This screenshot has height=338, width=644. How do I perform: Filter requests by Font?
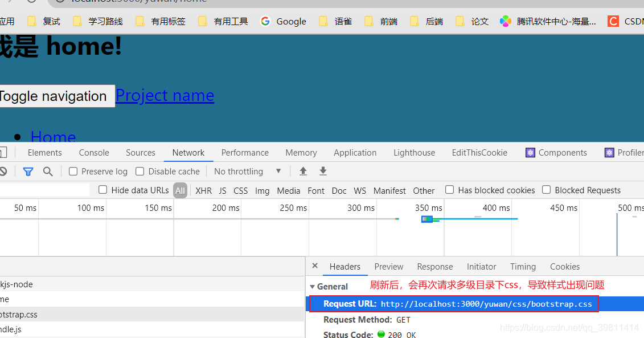[x=316, y=190]
